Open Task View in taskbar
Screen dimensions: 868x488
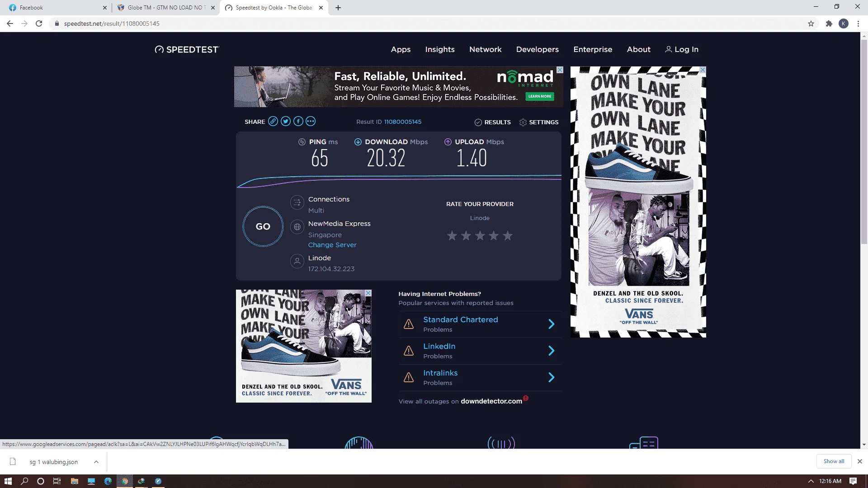click(x=57, y=481)
